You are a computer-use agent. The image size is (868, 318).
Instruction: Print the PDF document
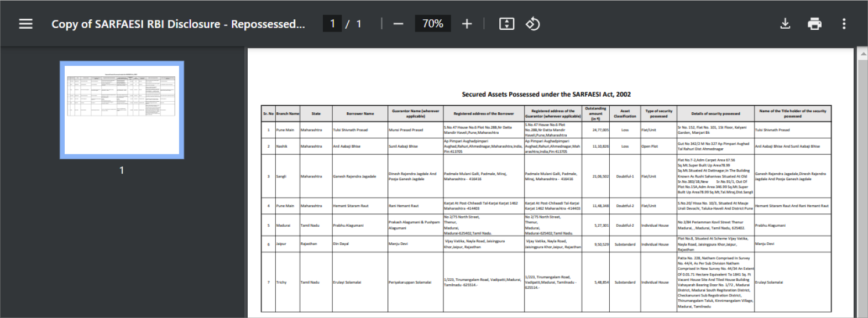814,24
